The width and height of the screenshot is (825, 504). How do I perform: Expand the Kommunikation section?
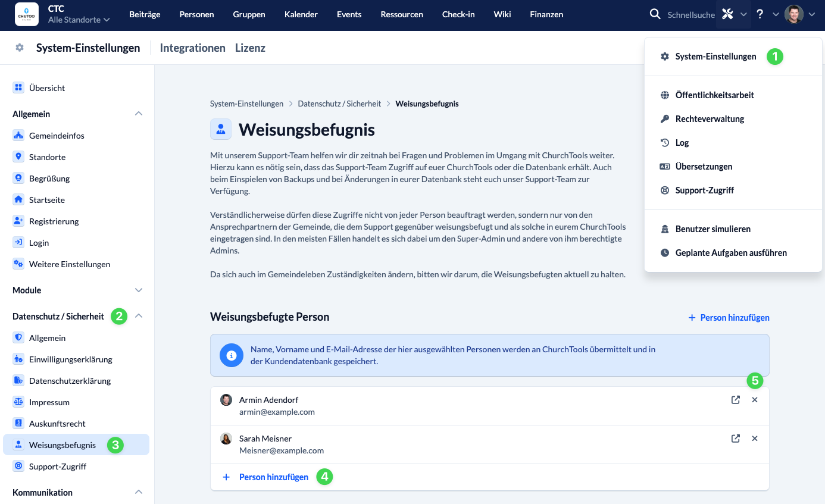click(x=138, y=492)
